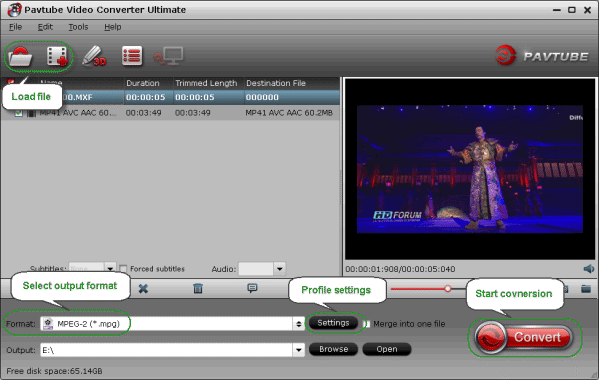Screen dimensions: 599x380
Task: Click the trash can delete icon
Action: click(198, 288)
